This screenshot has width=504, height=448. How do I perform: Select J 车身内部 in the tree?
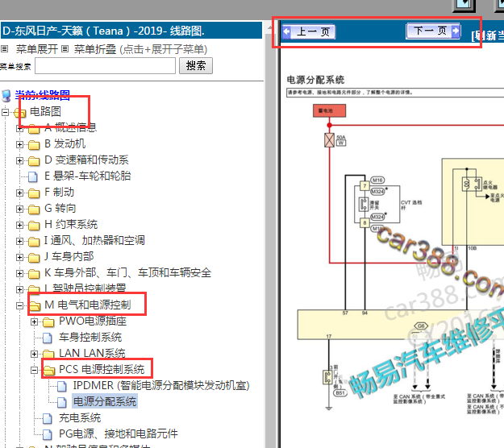(69, 256)
